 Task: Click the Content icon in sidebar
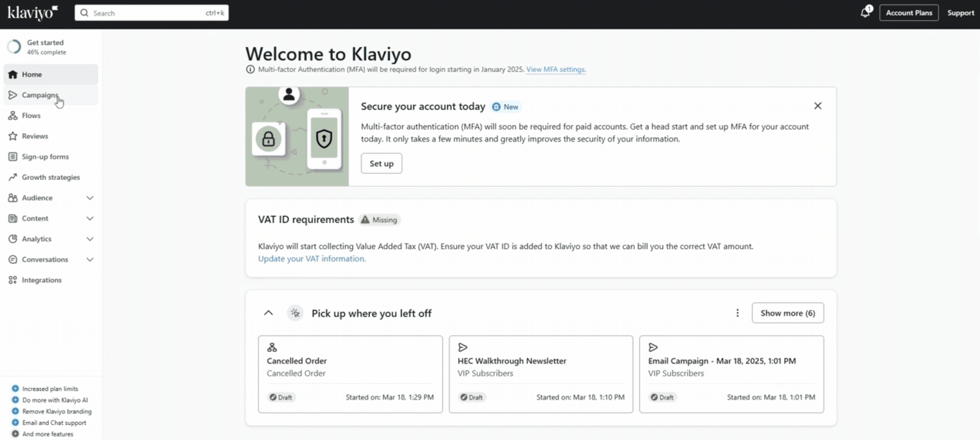tap(13, 218)
